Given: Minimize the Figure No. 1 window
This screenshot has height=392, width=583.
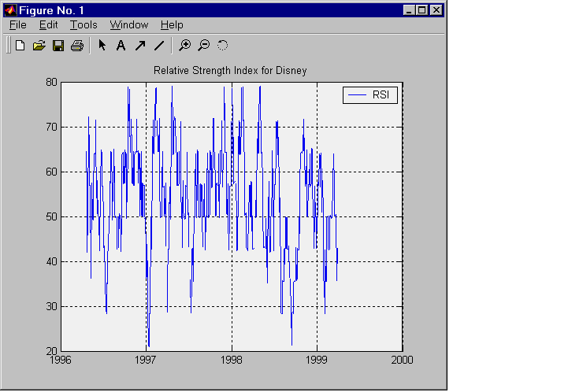Looking at the screenshot, I should (409, 10).
